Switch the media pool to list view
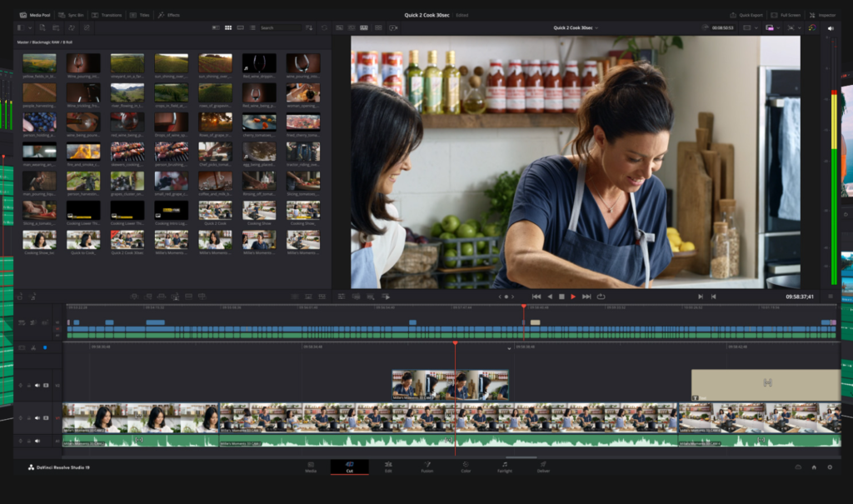Viewport: 853px width, 504px height. click(252, 27)
